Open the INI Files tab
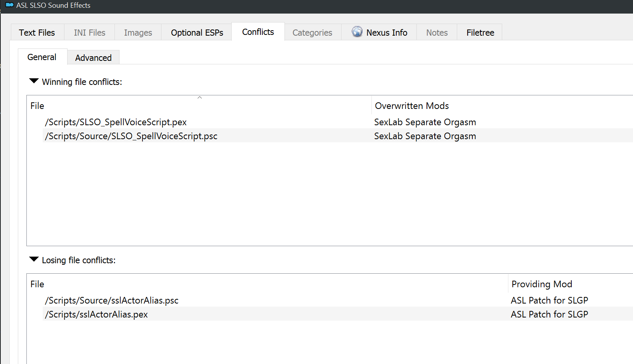 pos(90,33)
